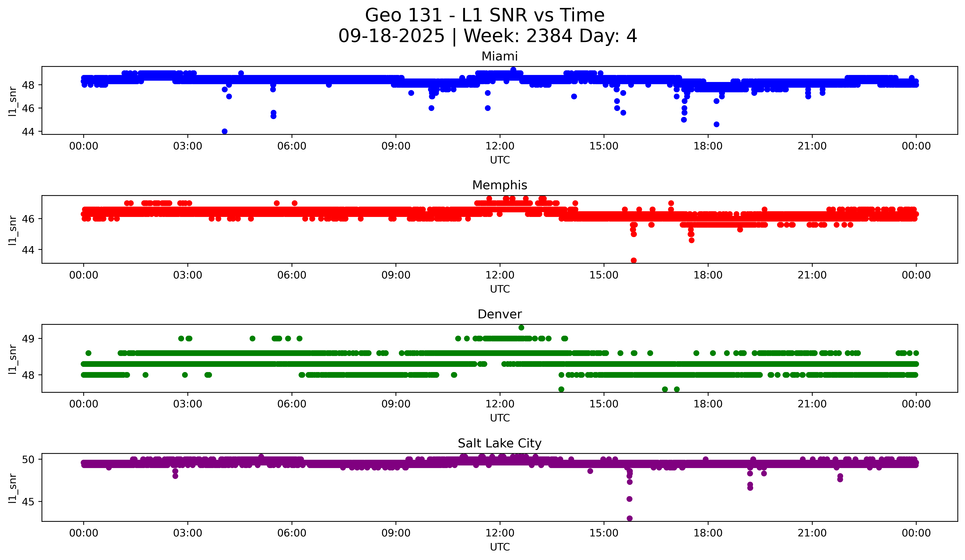This screenshot has height=560, width=965.
Task: Click the 12:00 tick label under Miami
Action: 500,146
